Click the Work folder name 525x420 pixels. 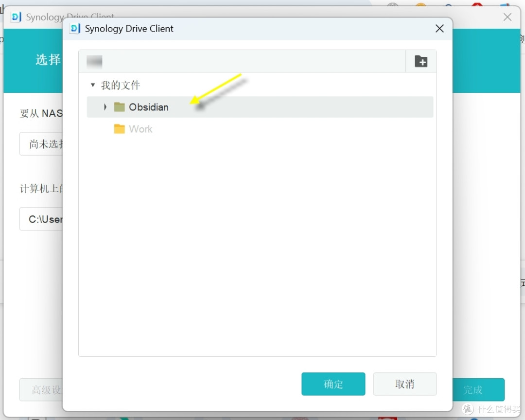click(x=140, y=129)
